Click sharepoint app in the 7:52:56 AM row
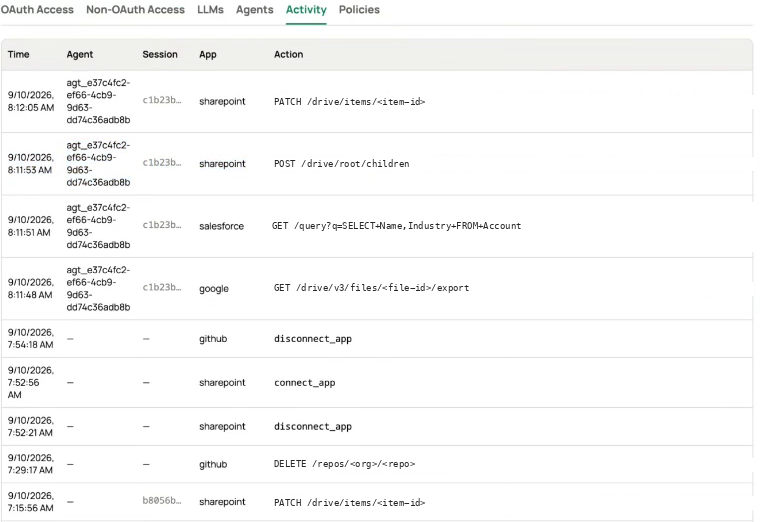Viewport: 763px width, 522px height. pyautogui.click(x=222, y=383)
